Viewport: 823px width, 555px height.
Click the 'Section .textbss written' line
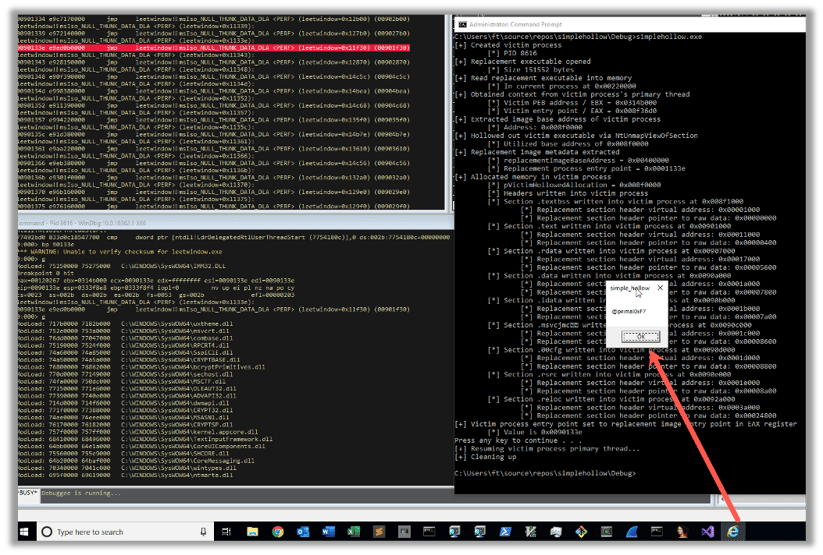pos(615,201)
